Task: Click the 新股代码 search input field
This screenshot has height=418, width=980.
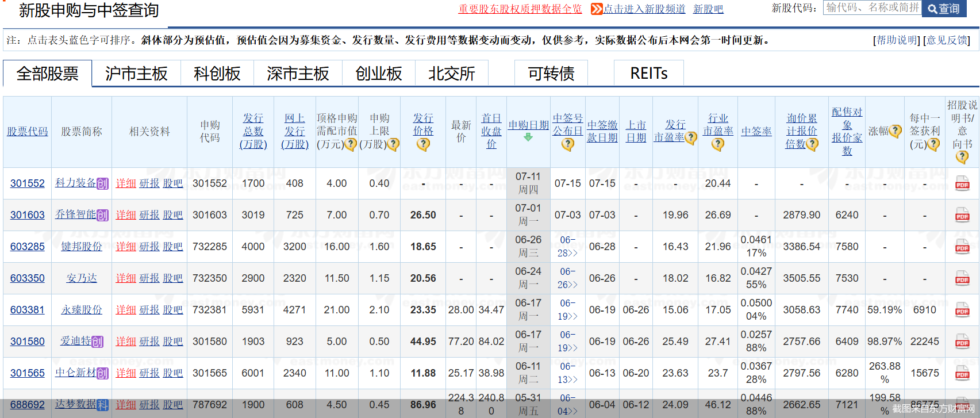Action: (873, 7)
